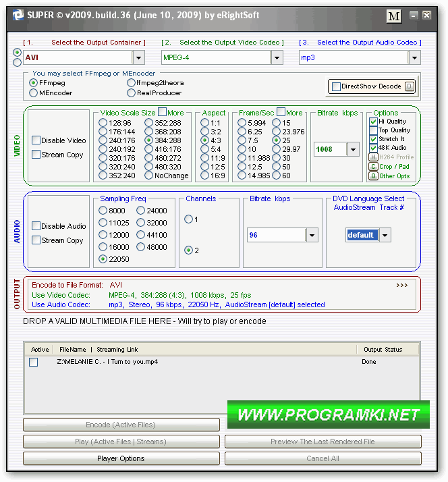Screen dimensions: 448x482
Task: Select 16000 sampling frequency
Action: click(103, 247)
